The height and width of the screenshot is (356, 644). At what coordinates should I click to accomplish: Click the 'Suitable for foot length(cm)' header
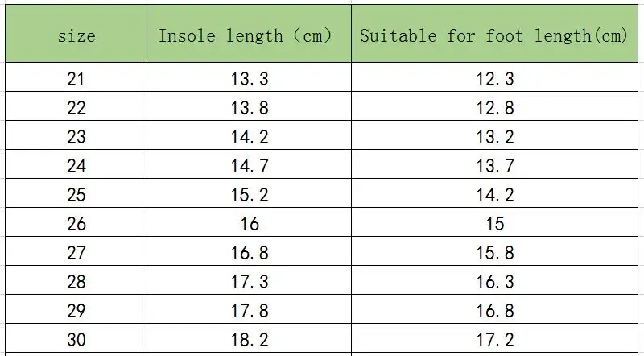(x=493, y=35)
